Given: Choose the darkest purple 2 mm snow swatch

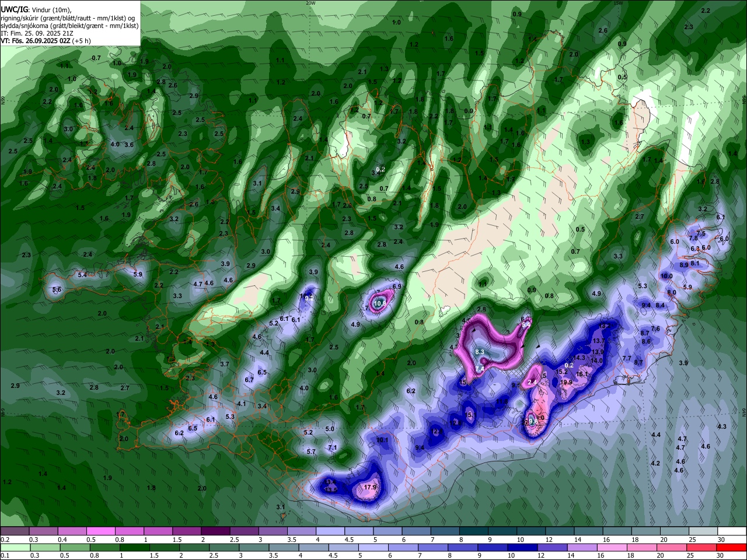Looking at the screenshot, I should click(215, 531).
